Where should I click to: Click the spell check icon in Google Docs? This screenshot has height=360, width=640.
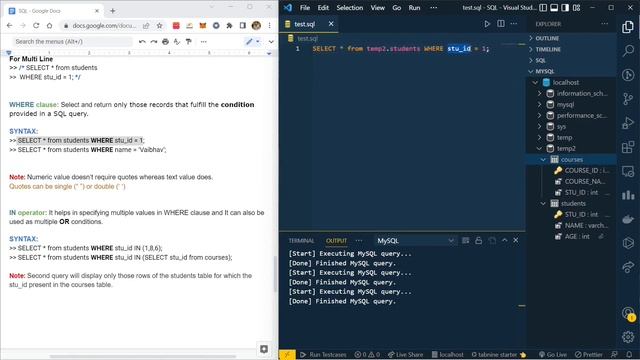click(177, 42)
